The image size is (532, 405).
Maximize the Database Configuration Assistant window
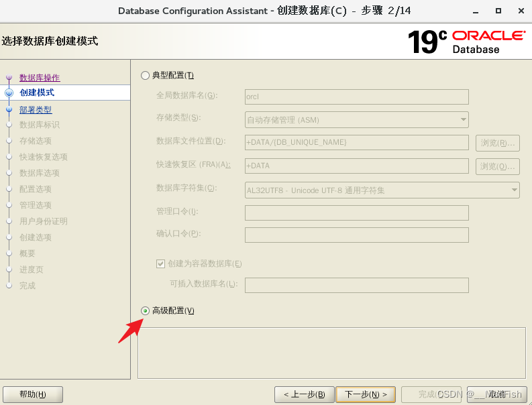(x=498, y=11)
